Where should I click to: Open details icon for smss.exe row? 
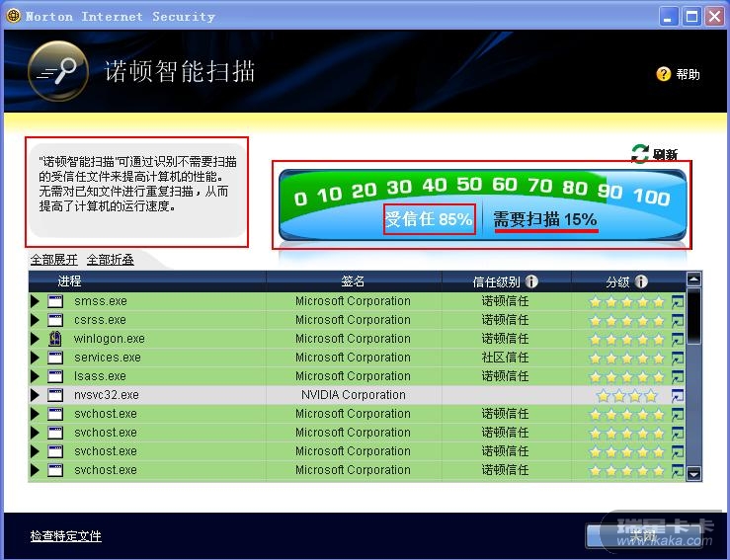[x=678, y=302]
